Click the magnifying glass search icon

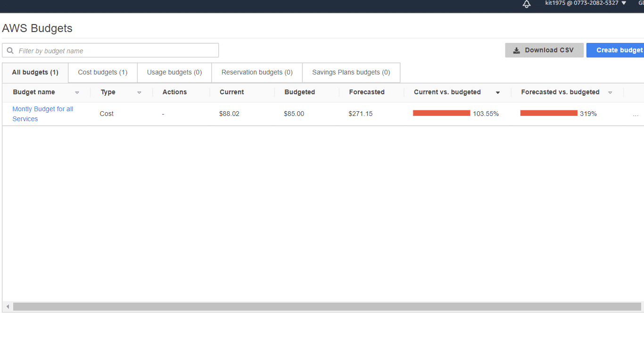(10, 50)
